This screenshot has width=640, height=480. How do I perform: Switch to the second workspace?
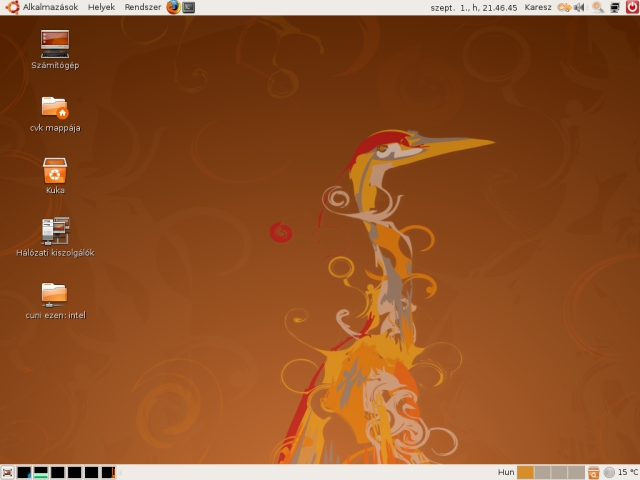[x=542, y=473]
